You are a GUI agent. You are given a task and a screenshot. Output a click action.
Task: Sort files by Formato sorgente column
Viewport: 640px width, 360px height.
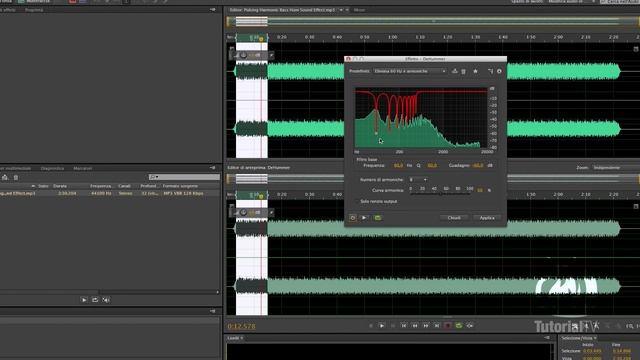pos(180,186)
